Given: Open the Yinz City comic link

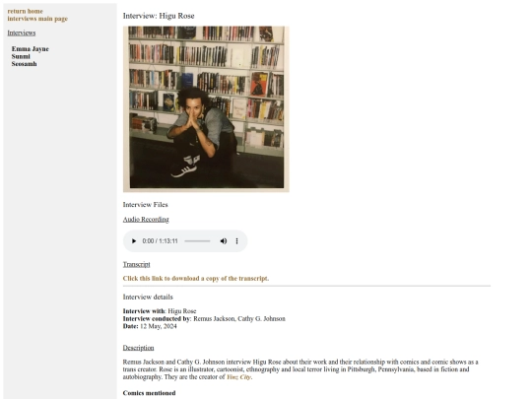Looking at the screenshot, I should point(238,377).
